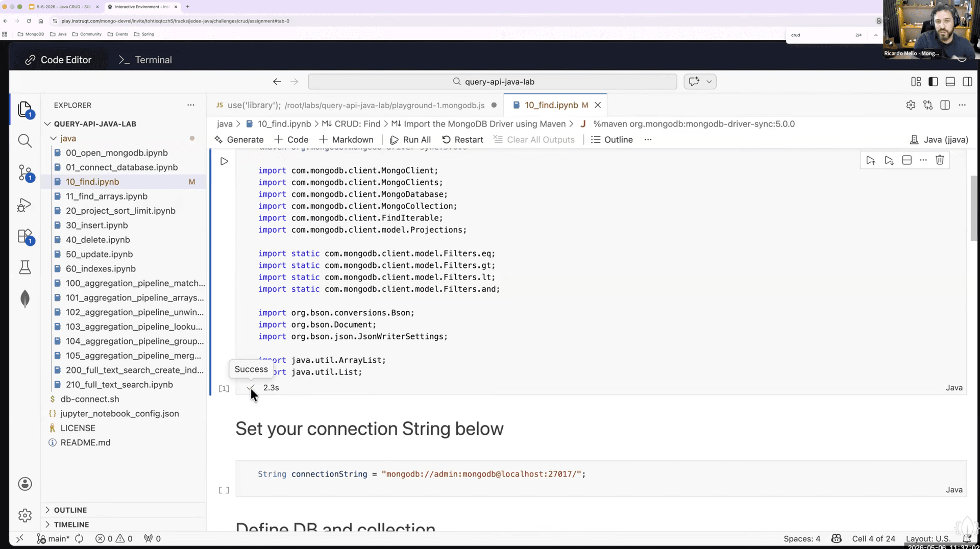The image size is (980, 549).
Task: Delete the cell with trash icon
Action: point(940,160)
